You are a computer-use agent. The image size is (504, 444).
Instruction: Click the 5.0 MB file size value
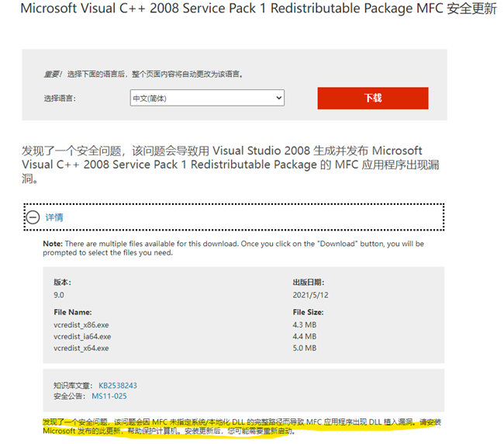coord(305,349)
